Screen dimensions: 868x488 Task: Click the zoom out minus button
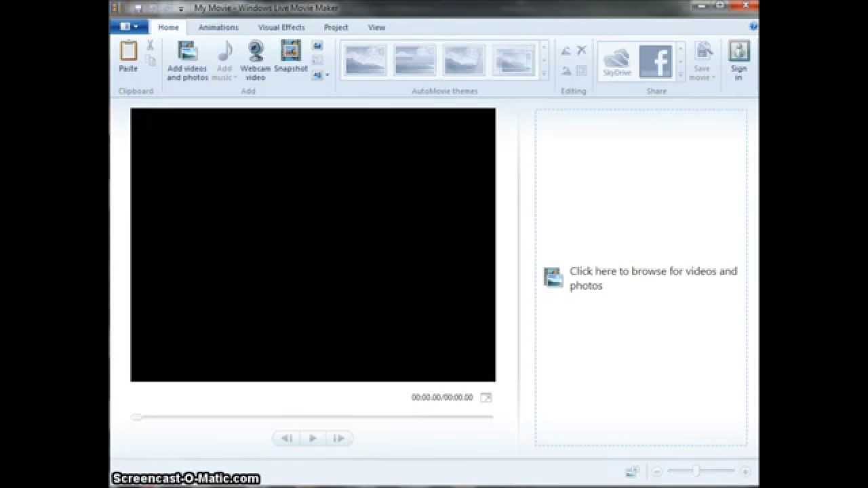tap(657, 471)
